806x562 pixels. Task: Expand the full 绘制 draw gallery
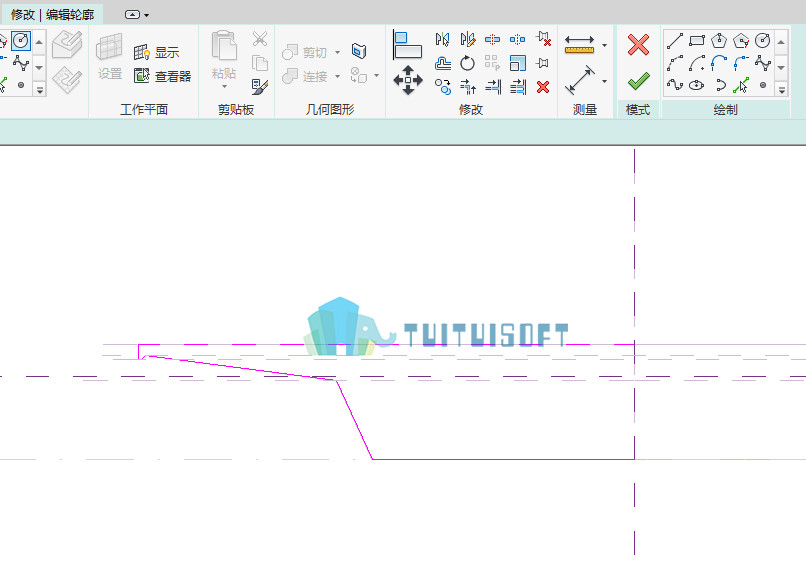click(781, 89)
